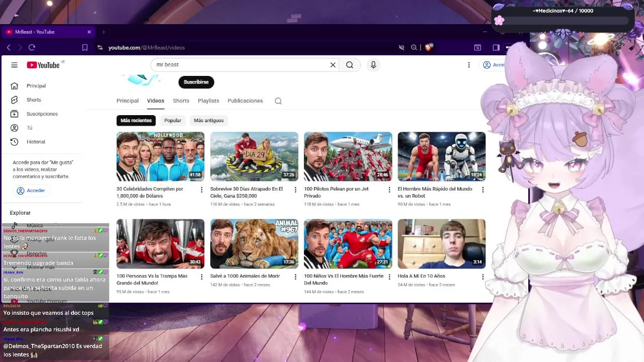Image resolution: width=644 pixels, height=362 pixels.
Task: Open the Publicaciones tab
Action: [x=245, y=101]
